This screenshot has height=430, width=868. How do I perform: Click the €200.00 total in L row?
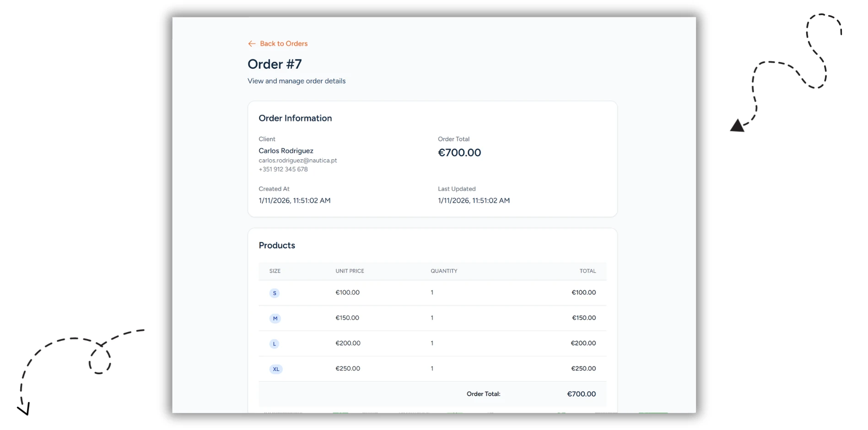point(583,343)
